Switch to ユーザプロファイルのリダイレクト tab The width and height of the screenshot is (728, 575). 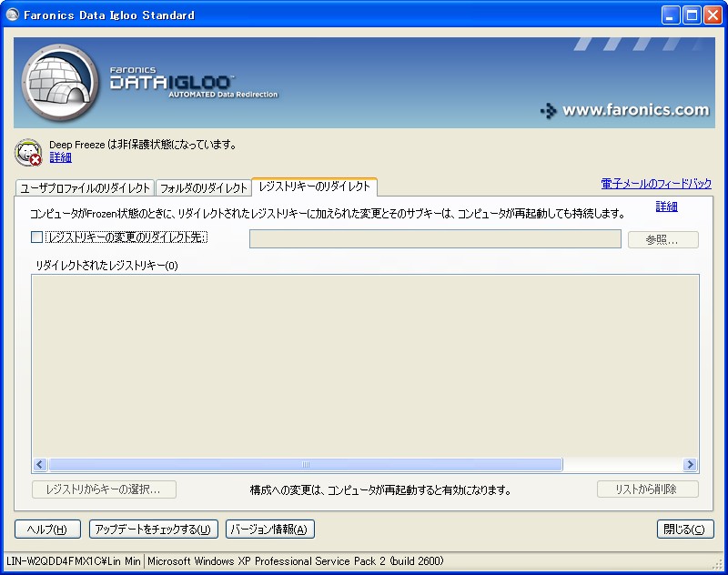85,187
